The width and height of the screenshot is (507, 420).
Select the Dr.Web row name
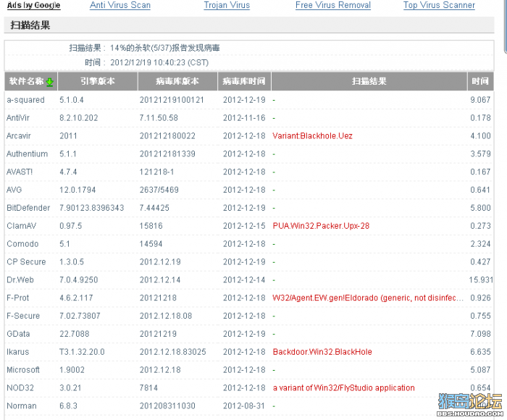click(x=20, y=280)
